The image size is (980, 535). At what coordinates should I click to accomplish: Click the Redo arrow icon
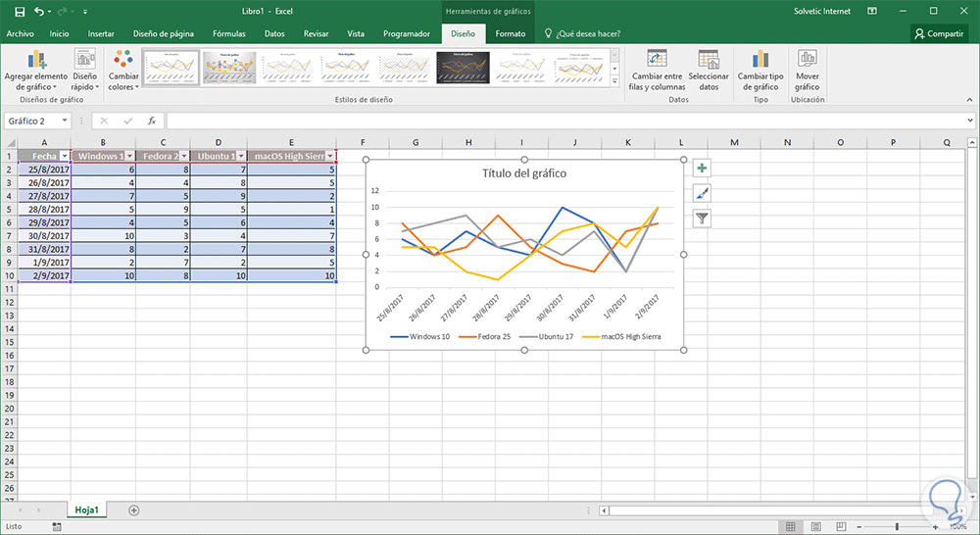click(62, 11)
